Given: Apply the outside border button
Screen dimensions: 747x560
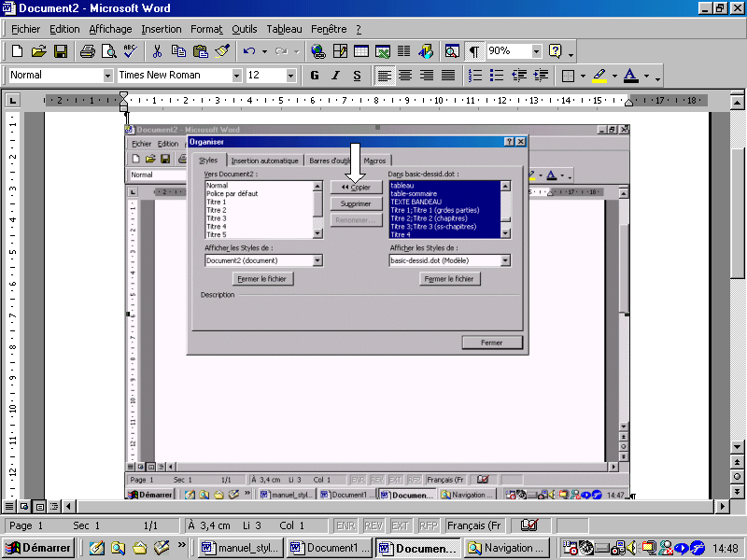Looking at the screenshot, I should click(568, 76).
